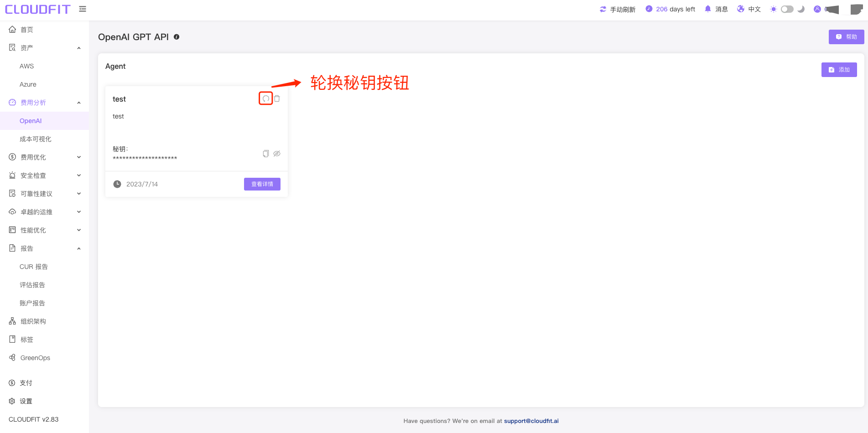Click the CLOUDFIT logo
Image resolution: width=868 pixels, height=433 pixels.
coord(38,9)
